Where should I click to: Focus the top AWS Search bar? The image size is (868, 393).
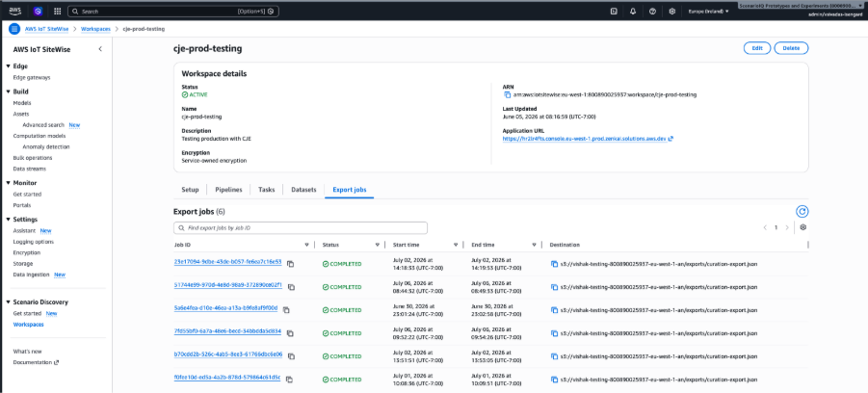pyautogui.click(x=173, y=11)
